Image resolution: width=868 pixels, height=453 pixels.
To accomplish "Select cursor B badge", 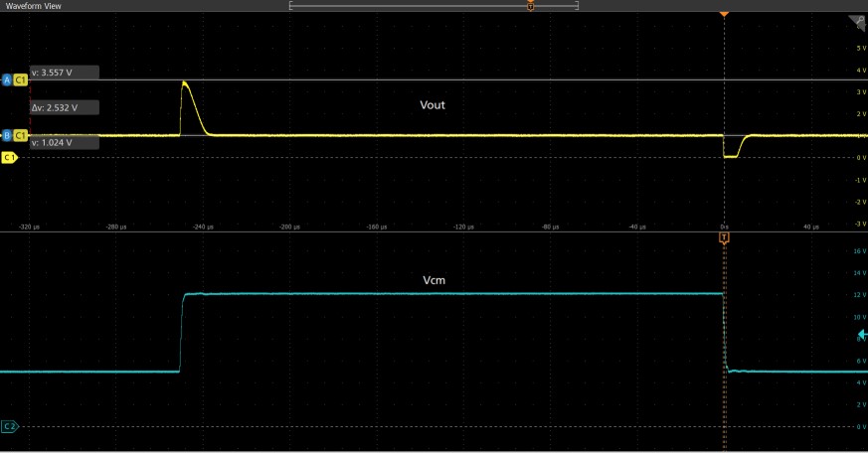I will click(7, 135).
